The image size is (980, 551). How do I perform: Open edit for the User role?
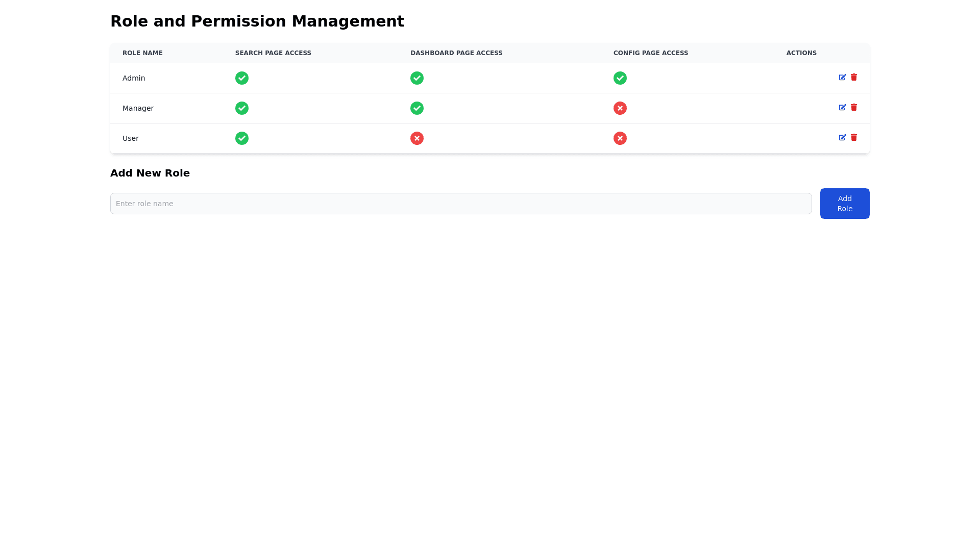pyautogui.click(x=842, y=138)
